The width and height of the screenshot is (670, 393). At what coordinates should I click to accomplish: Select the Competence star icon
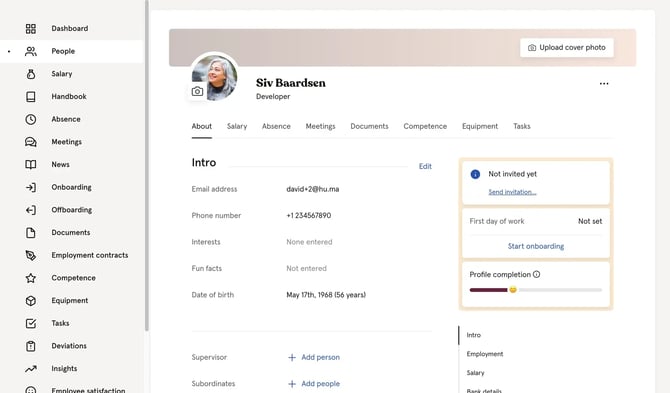(x=31, y=278)
